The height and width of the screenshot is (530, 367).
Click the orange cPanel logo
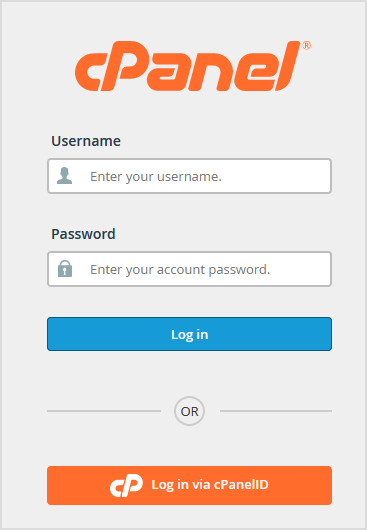(x=193, y=66)
